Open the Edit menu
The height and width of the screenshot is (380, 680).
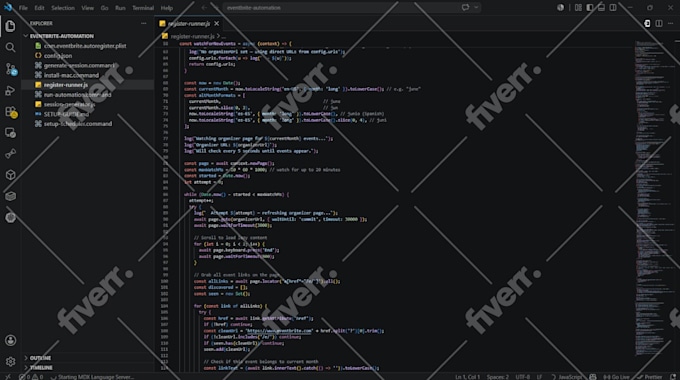click(39, 8)
